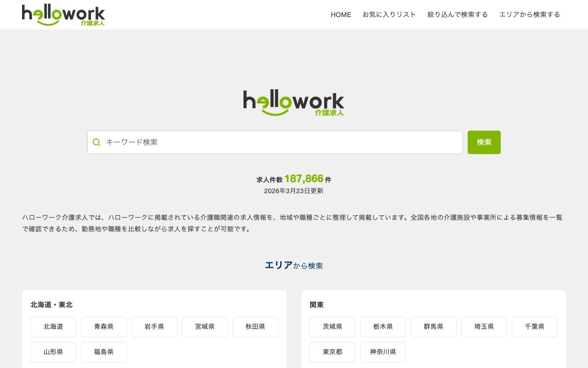Select 絞り込んで検索する in the top menu

tap(458, 15)
